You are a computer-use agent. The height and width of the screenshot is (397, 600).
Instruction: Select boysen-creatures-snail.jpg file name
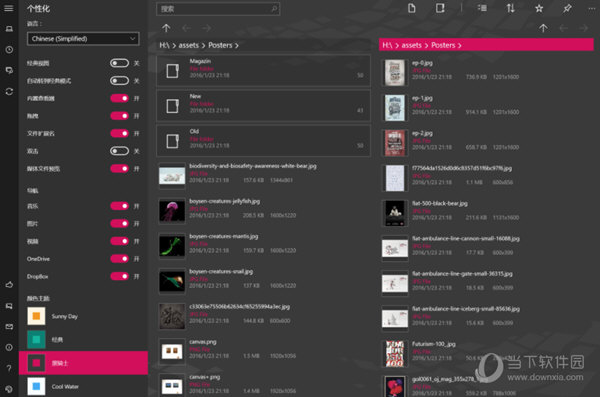(x=221, y=271)
